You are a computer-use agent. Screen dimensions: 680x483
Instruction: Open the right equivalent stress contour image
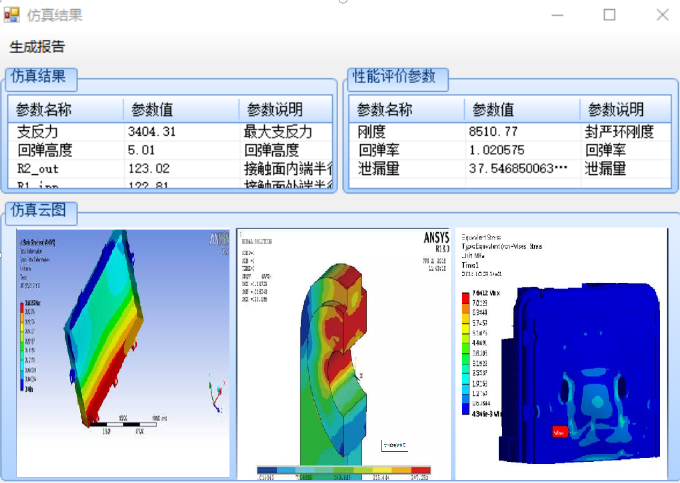pyautogui.click(x=561, y=352)
